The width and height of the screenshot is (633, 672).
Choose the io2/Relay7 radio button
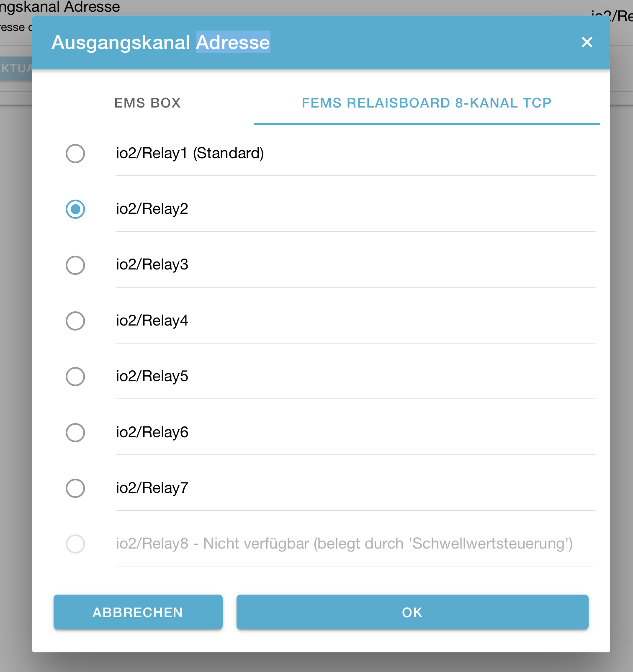pos(75,488)
